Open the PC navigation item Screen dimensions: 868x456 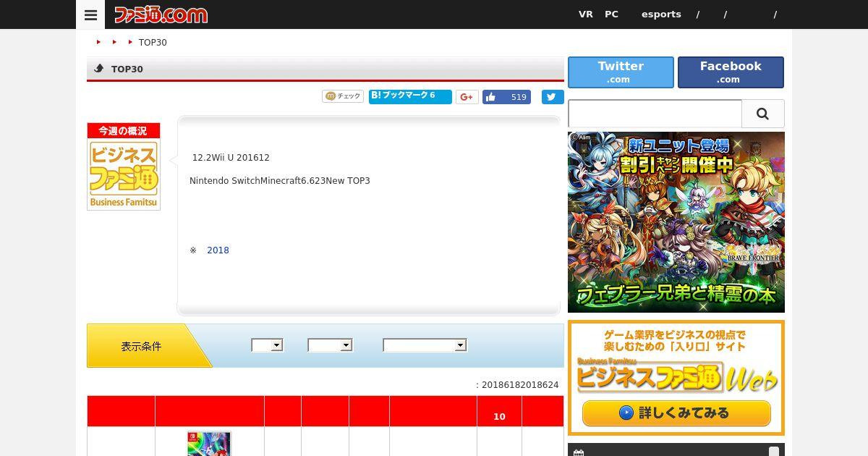(611, 14)
